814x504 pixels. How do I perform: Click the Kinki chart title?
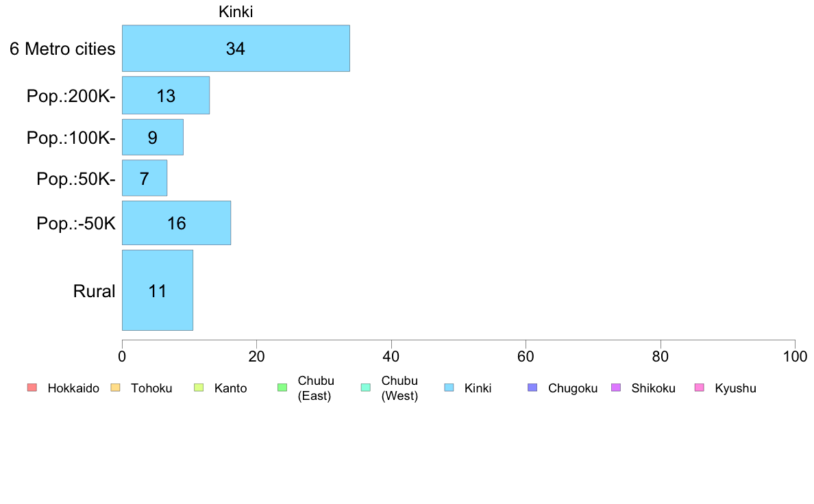pyautogui.click(x=236, y=12)
